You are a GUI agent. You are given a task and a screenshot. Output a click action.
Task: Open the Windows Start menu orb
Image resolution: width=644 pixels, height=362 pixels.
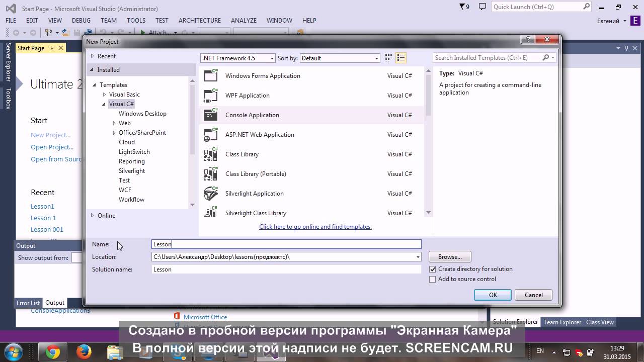(x=14, y=351)
